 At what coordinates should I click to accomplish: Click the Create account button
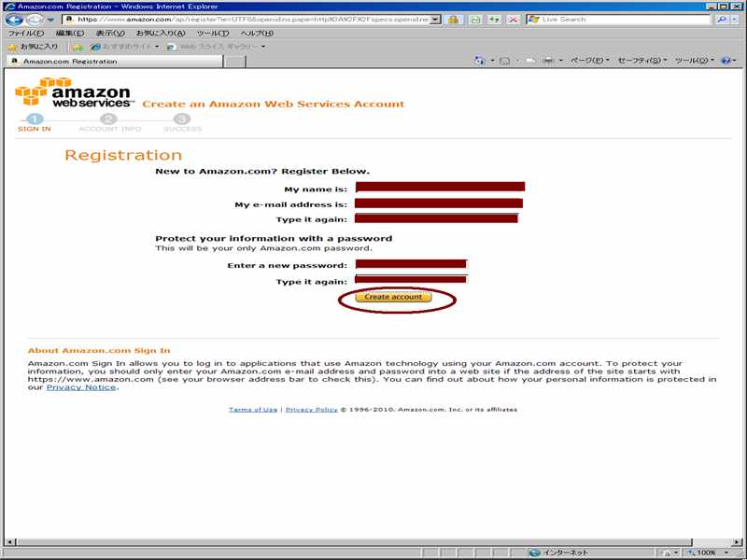(x=393, y=297)
